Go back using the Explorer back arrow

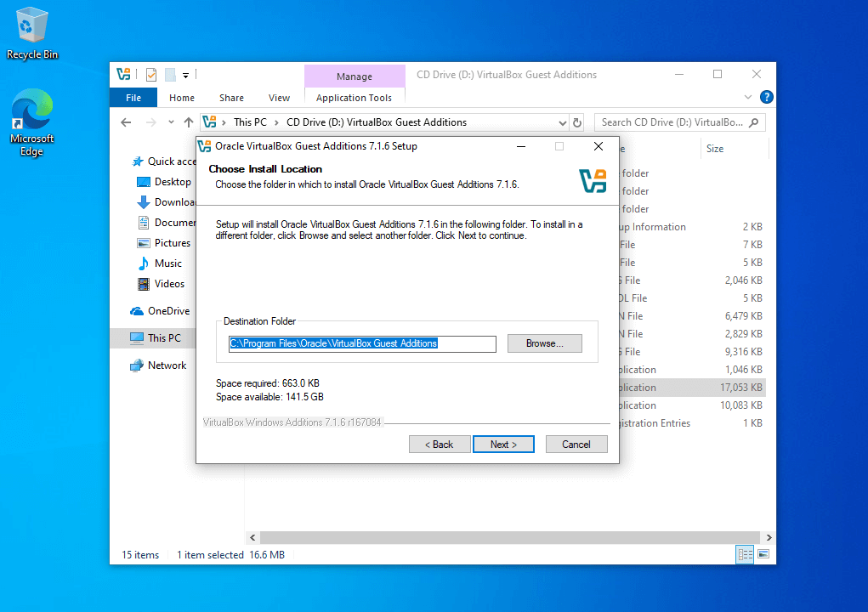126,122
